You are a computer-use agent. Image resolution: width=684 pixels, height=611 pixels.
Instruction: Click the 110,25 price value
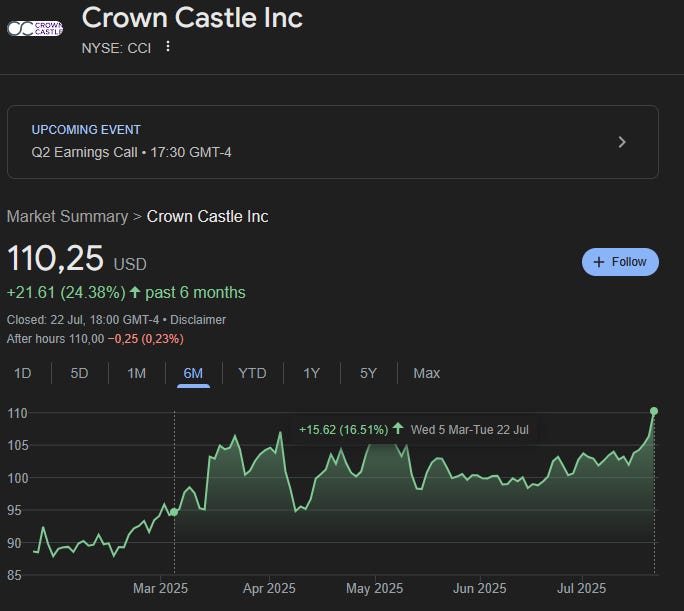(x=55, y=259)
